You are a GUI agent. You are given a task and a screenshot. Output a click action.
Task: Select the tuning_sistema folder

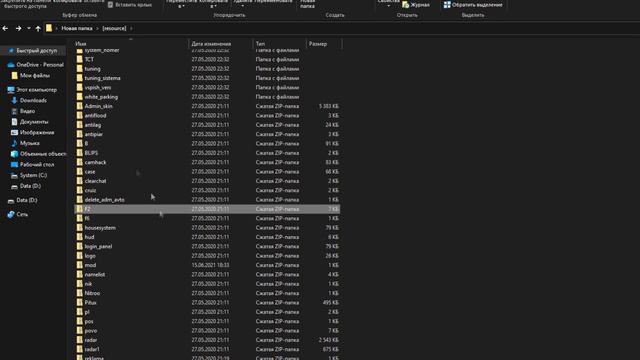click(x=102, y=78)
